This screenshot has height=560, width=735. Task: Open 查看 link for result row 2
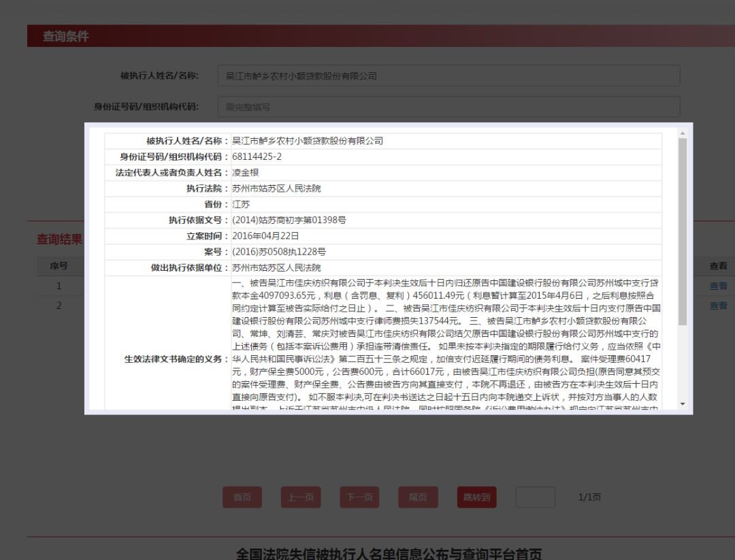click(718, 306)
